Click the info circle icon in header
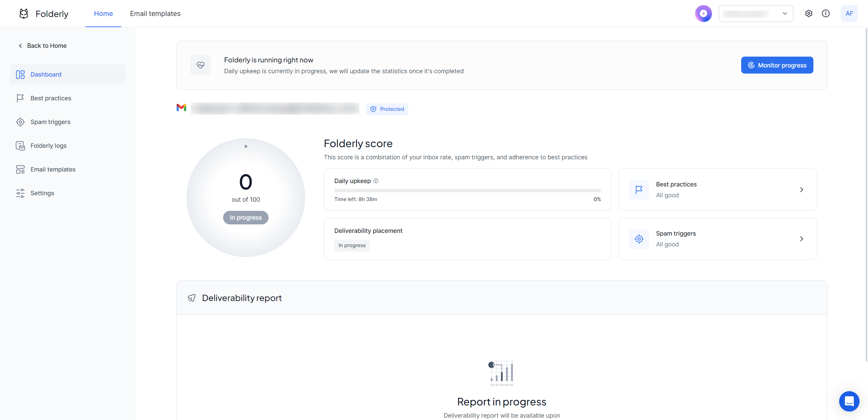The image size is (868, 420). pyautogui.click(x=826, y=14)
